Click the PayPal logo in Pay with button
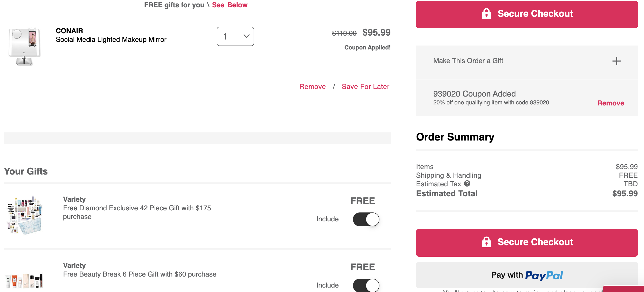 point(544,275)
